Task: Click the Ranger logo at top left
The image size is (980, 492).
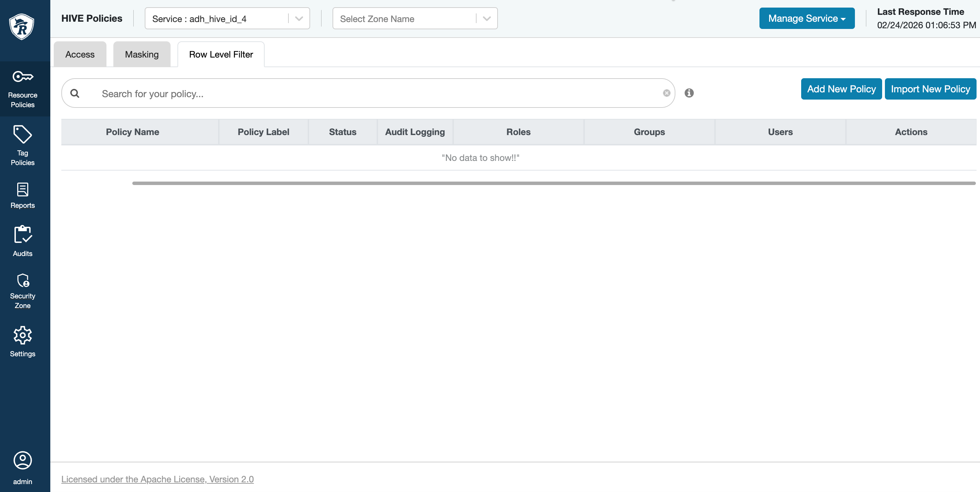Action: click(22, 26)
